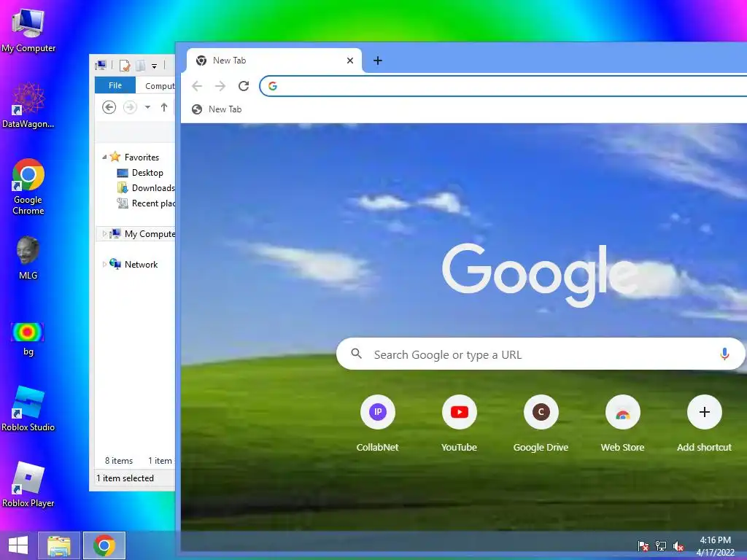Click the voice search microphone icon
The height and width of the screenshot is (560, 747).
[x=724, y=354]
